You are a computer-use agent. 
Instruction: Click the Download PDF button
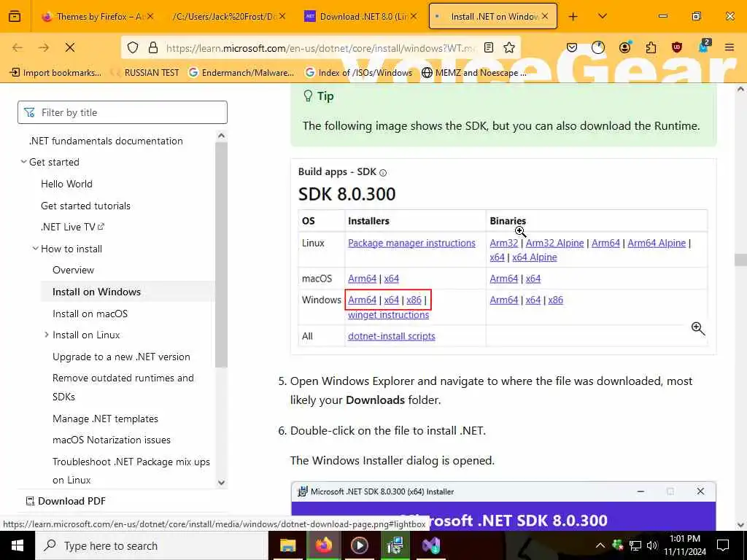(65, 501)
